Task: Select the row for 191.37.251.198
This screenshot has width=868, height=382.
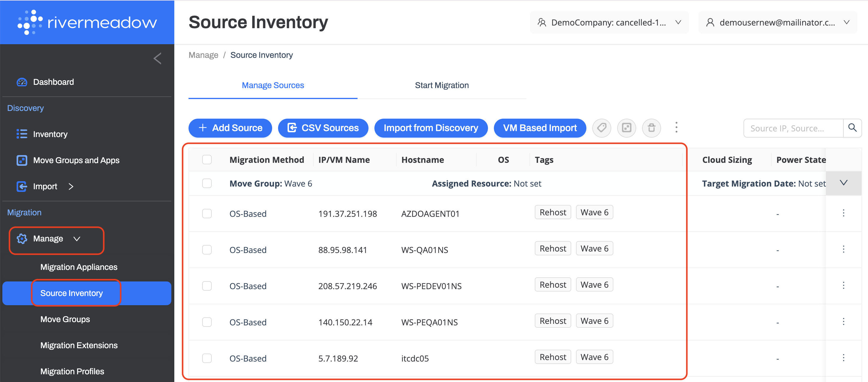Action: pos(207,214)
